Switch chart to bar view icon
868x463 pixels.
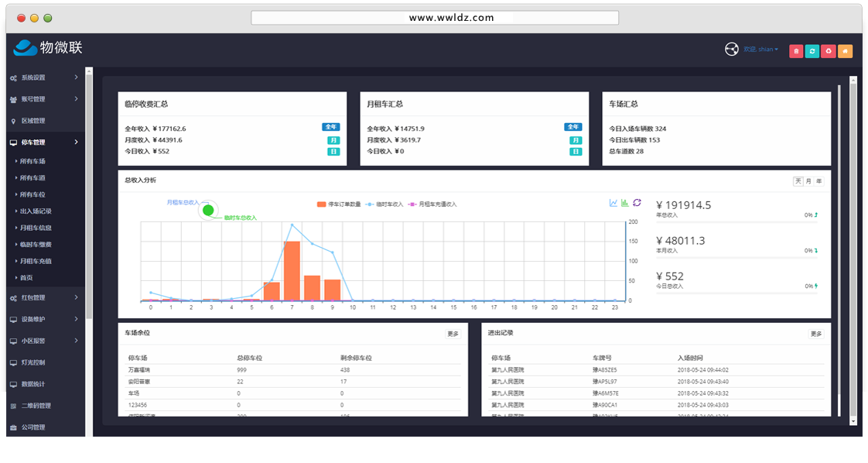[625, 203]
